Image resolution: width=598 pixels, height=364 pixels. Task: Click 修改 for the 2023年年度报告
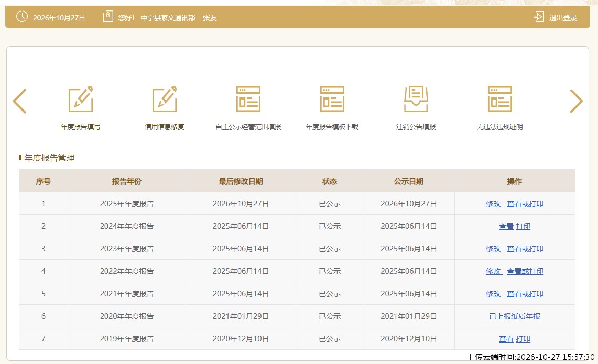(x=494, y=249)
